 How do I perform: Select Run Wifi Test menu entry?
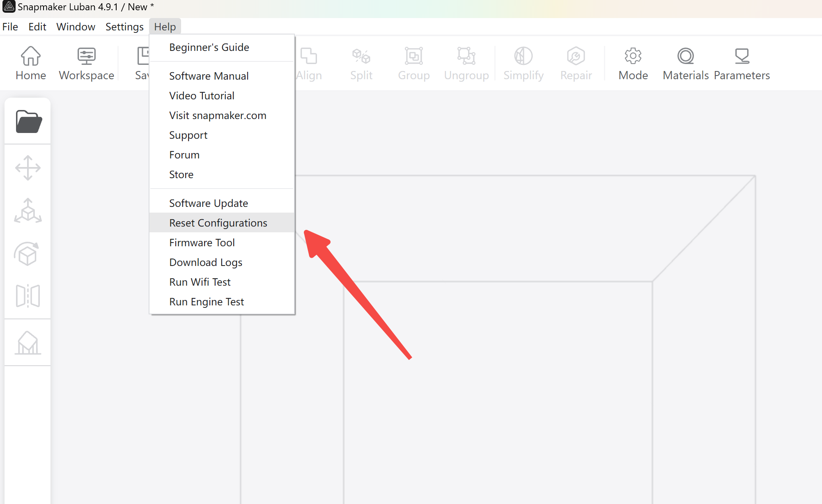pyautogui.click(x=222, y=282)
